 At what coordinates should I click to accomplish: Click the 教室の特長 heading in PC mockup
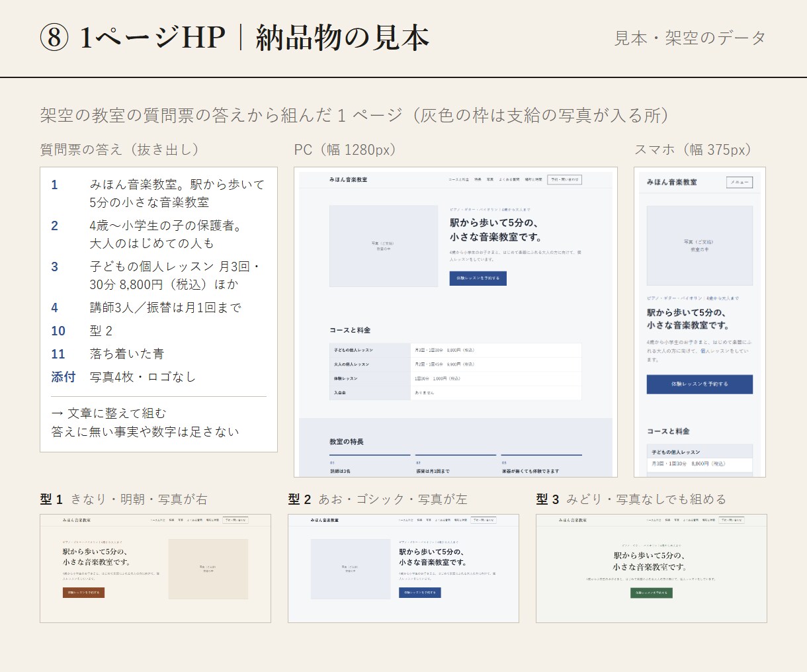[347, 442]
